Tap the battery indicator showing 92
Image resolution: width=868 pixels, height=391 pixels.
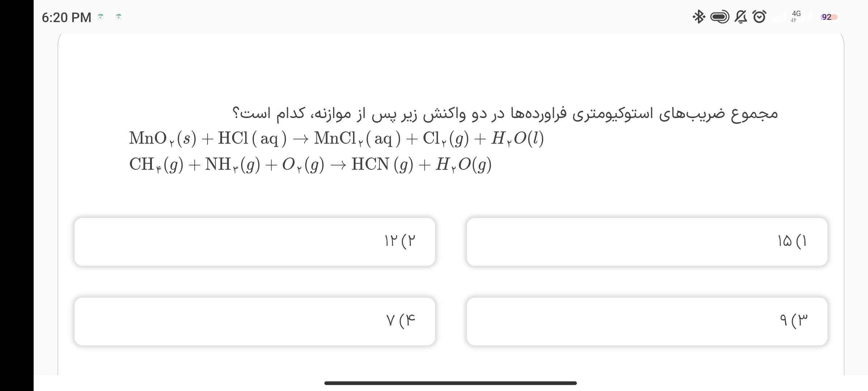pos(829,17)
